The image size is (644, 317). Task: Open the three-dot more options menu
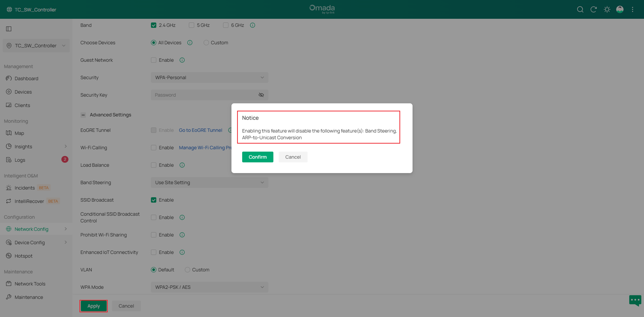632,9
